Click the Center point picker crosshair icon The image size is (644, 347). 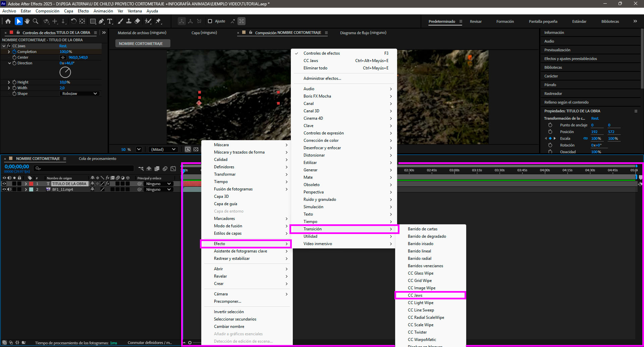pos(63,58)
